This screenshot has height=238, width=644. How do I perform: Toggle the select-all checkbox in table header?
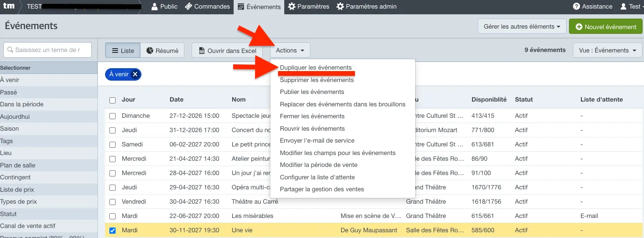112,100
